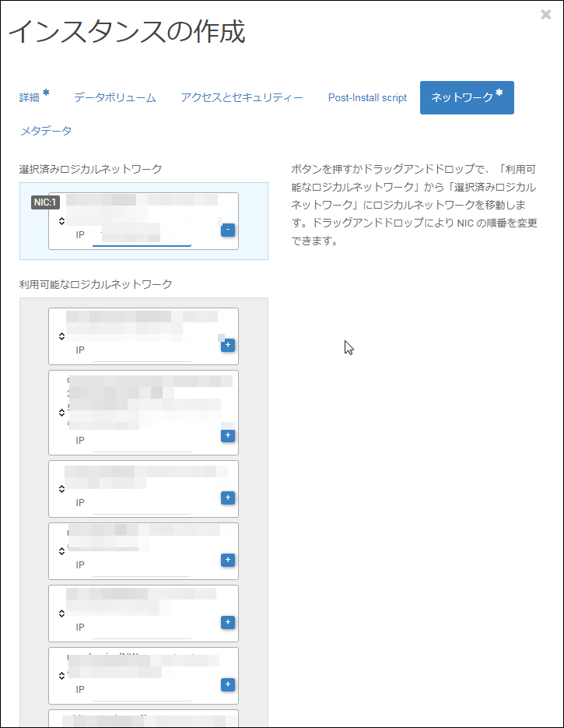Screen dimensions: 564x728
Task: Switch to the メタデータ tab
Action: [46, 131]
